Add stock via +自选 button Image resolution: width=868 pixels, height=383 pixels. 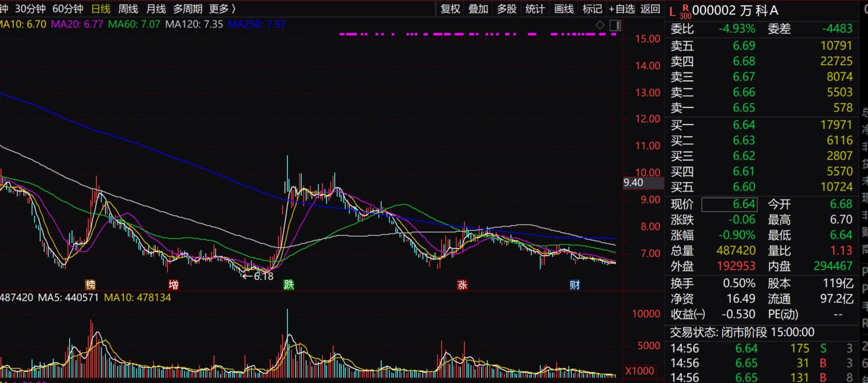[x=621, y=8]
